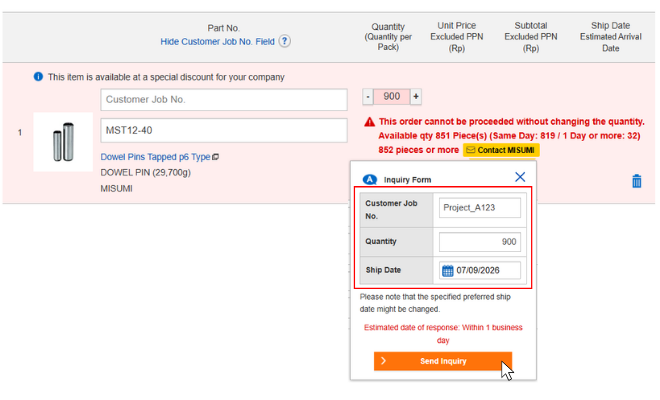Click the quantity field showing 900
Viewport: 660px width, 400px height.
(x=391, y=97)
